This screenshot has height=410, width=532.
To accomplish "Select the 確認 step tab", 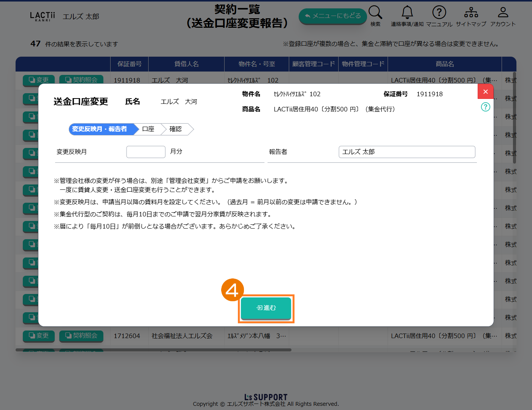I will 176,129.
